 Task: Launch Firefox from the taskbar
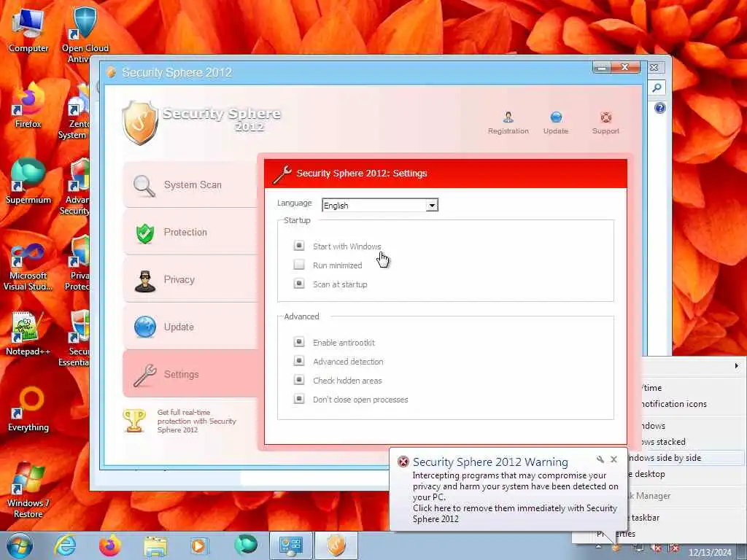[110, 545]
